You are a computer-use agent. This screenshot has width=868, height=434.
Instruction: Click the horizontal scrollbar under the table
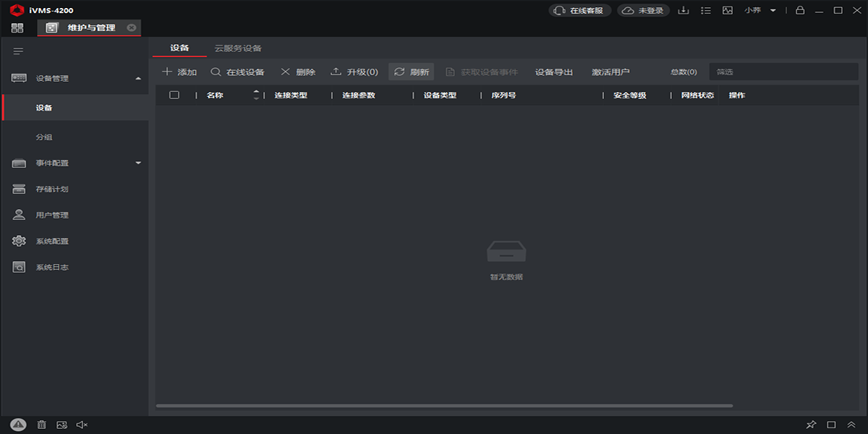pyautogui.click(x=444, y=406)
